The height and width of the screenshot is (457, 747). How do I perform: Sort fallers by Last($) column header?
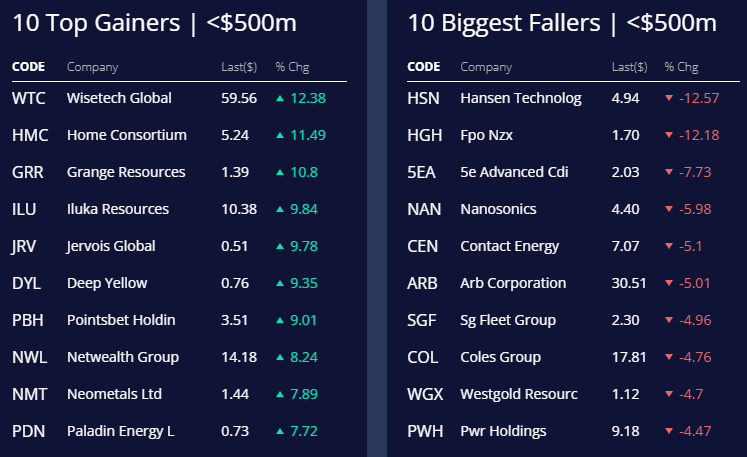[x=628, y=67]
